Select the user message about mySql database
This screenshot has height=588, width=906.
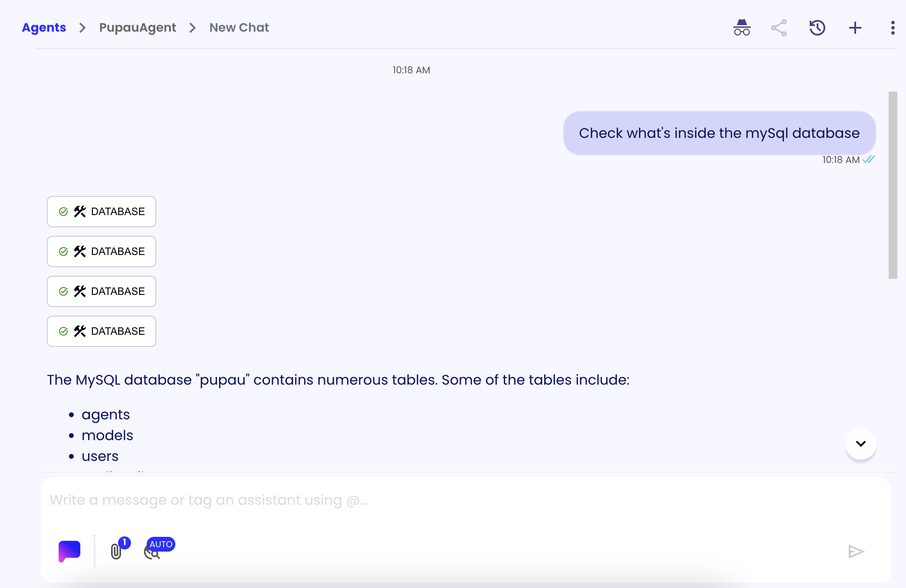pyautogui.click(x=719, y=133)
